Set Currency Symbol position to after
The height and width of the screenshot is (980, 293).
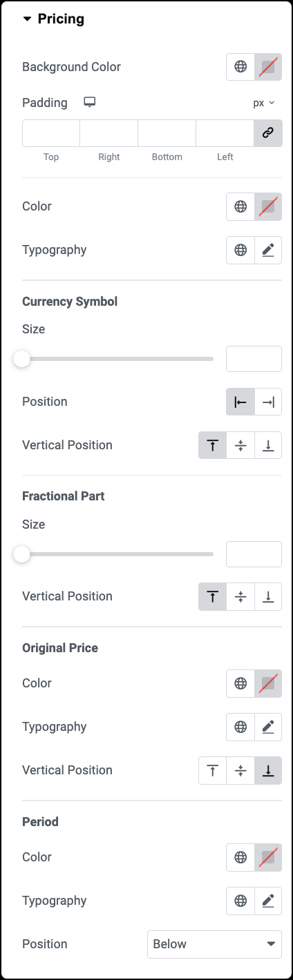click(x=268, y=402)
